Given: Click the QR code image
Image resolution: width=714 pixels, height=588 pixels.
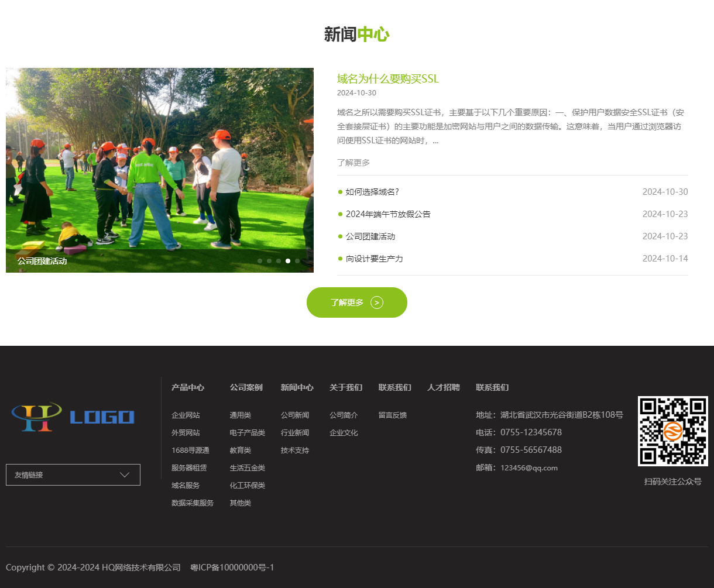Looking at the screenshot, I should (x=673, y=431).
